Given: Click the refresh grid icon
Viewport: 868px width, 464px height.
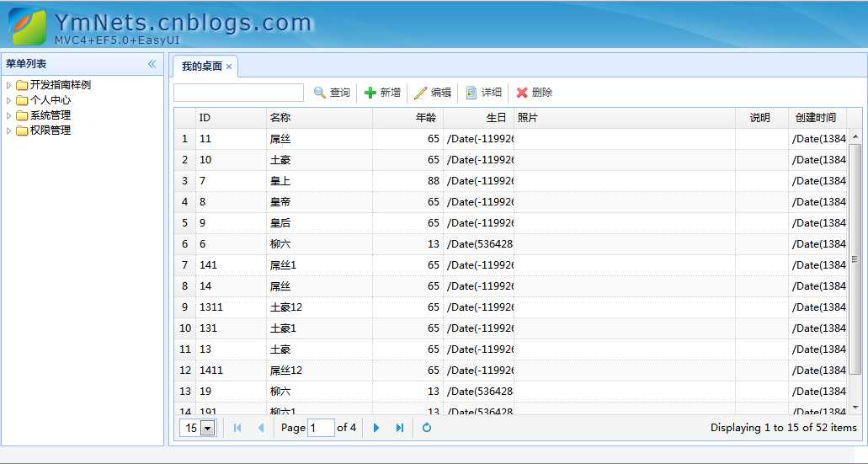Looking at the screenshot, I should [427, 428].
